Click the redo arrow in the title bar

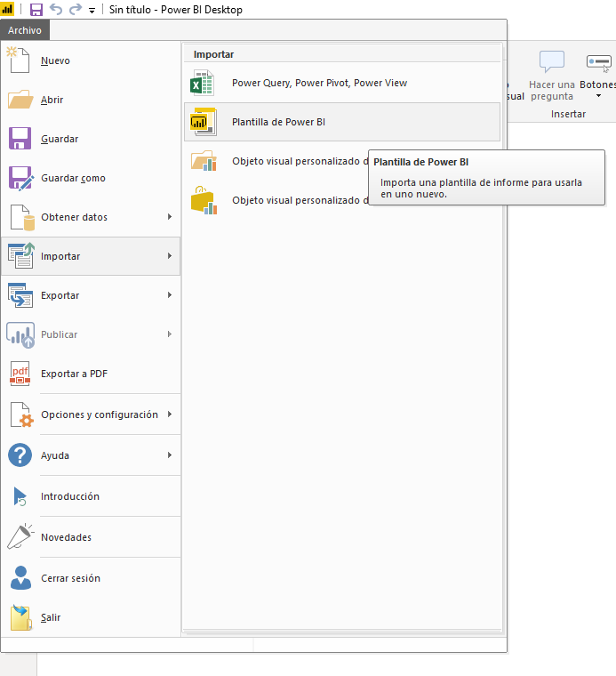pos(76,9)
